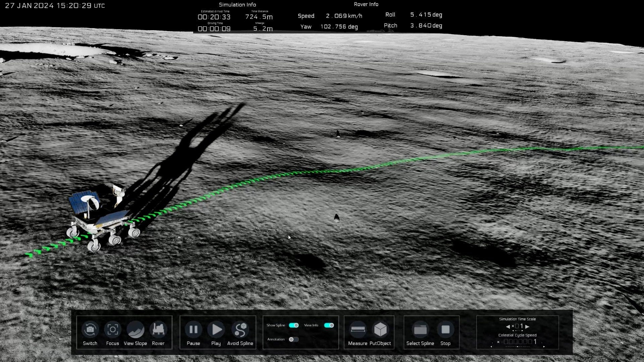Decrease Simulation Time Scale with left arrow
This screenshot has height=362, width=644.
(508, 326)
